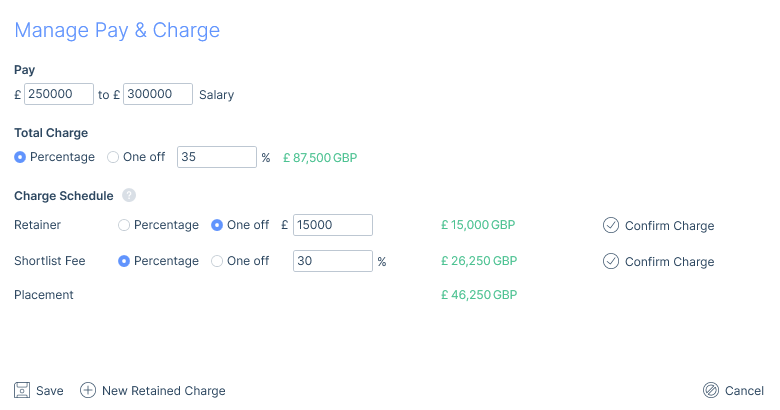Set Retainer charge to Percentage
Screen dimensions: 780x410
click(x=125, y=225)
